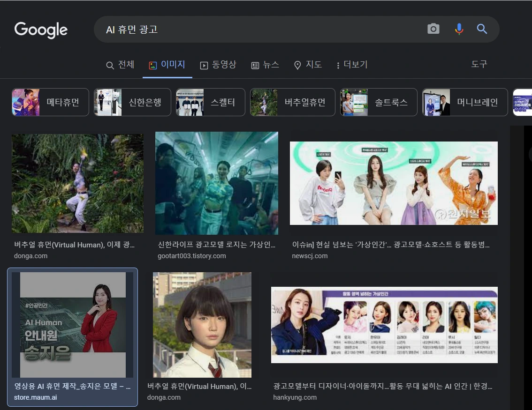
Task: Click the newscj.com source
Action: 310,256
